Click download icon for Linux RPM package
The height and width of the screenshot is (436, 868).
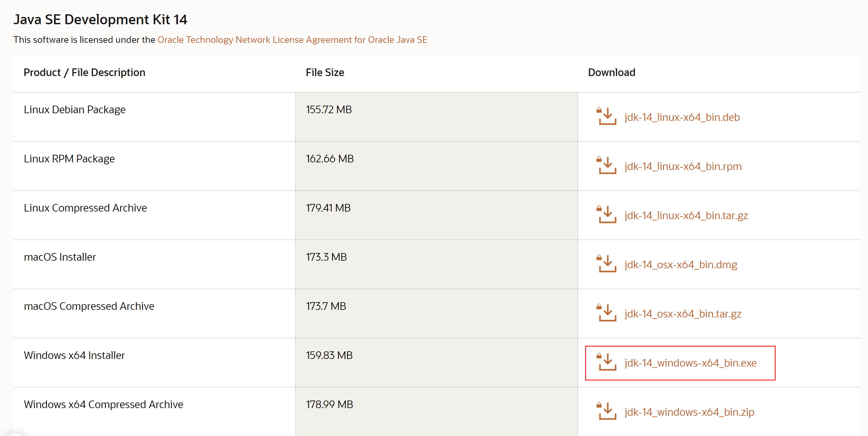tap(607, 166)
